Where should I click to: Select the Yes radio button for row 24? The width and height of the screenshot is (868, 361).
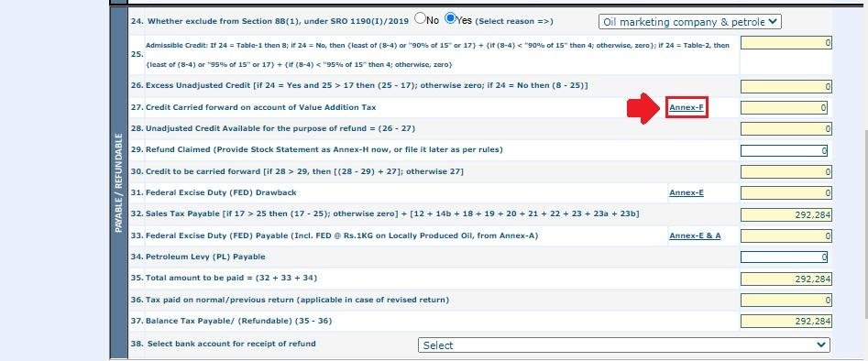(x=451, y=18)
